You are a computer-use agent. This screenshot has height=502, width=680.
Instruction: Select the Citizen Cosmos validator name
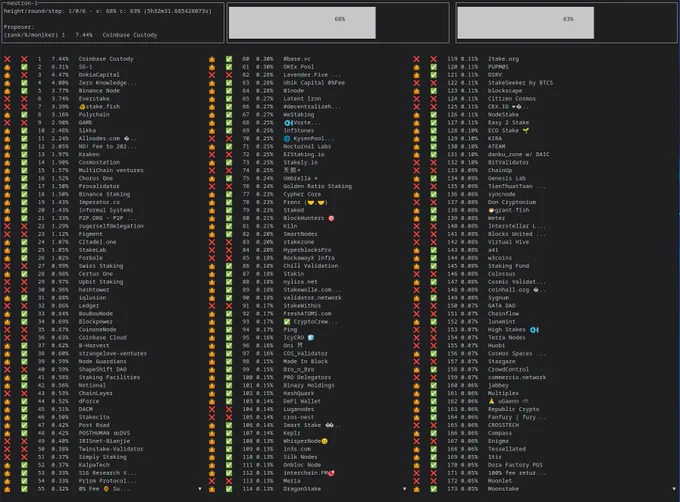[512, 99]
